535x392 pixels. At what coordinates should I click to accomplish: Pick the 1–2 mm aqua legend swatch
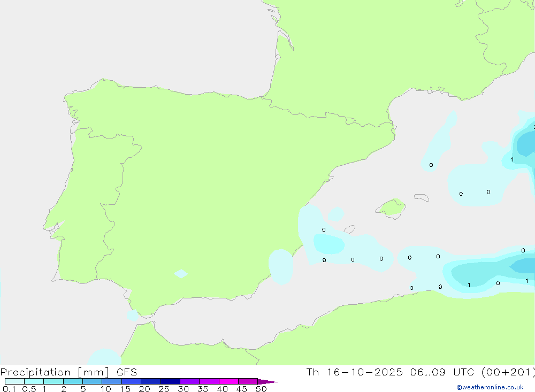pyautogui.click(x=53, y=381)
